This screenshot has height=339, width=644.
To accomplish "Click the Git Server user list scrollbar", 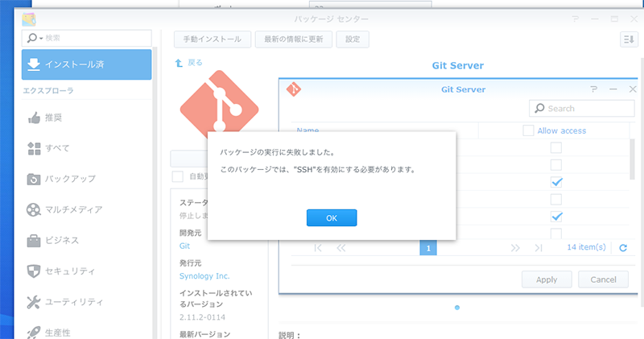I will [x=632, y=159].
